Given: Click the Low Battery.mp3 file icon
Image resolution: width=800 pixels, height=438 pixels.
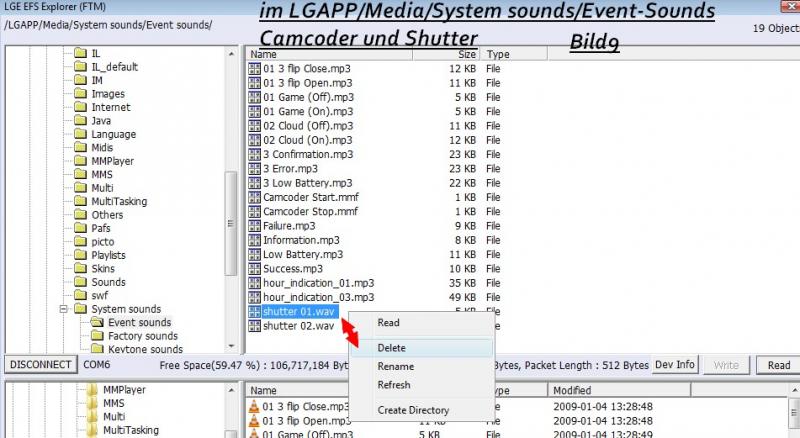Looking at the screenshot, I should 255,255.
